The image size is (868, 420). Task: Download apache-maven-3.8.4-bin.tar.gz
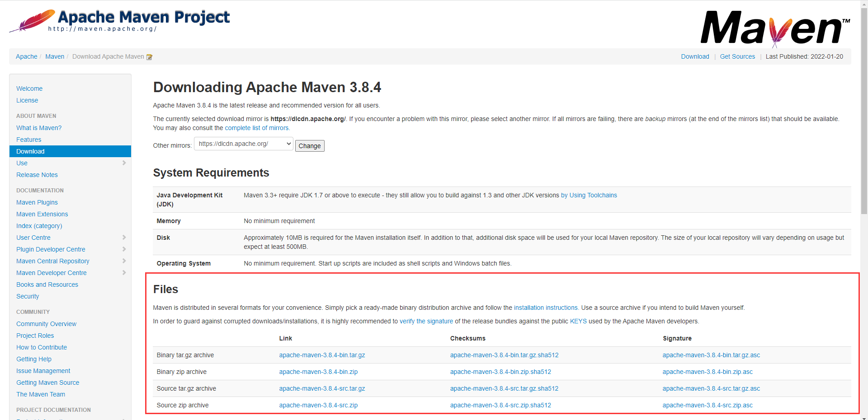[x=322, y=355]
